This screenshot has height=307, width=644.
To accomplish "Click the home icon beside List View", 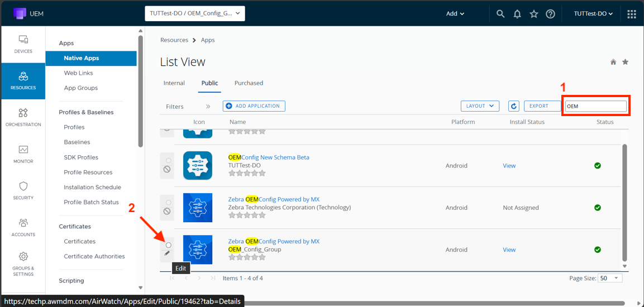I will 613,62.
